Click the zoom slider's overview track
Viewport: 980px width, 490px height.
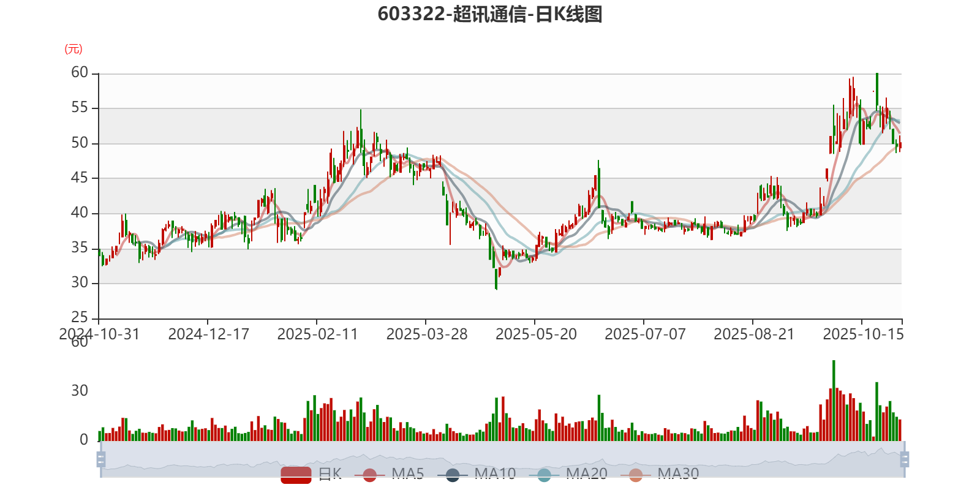(502, 459)
